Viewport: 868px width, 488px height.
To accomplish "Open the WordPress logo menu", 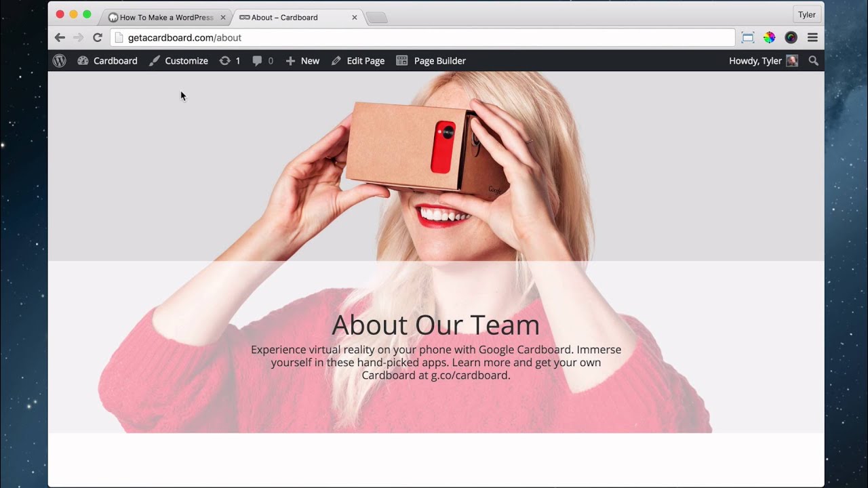I will tap(60, 61).
